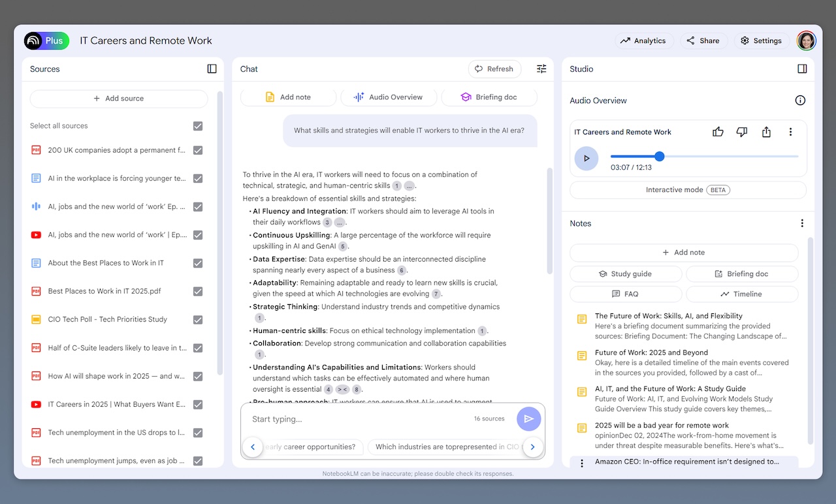
Task: Open the audio player's more options menu
Action: (790, 131)
